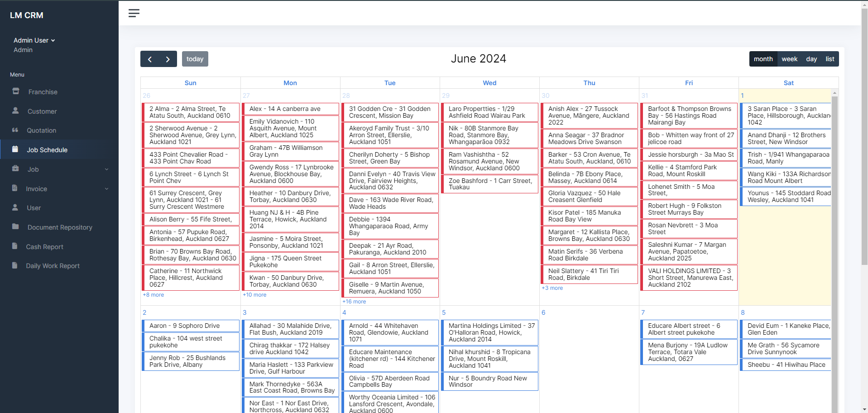Screen dimensions: 868x413
Task: Open the Olivia - 57D Aberdeen Road job
Action: tap(390, 381)
